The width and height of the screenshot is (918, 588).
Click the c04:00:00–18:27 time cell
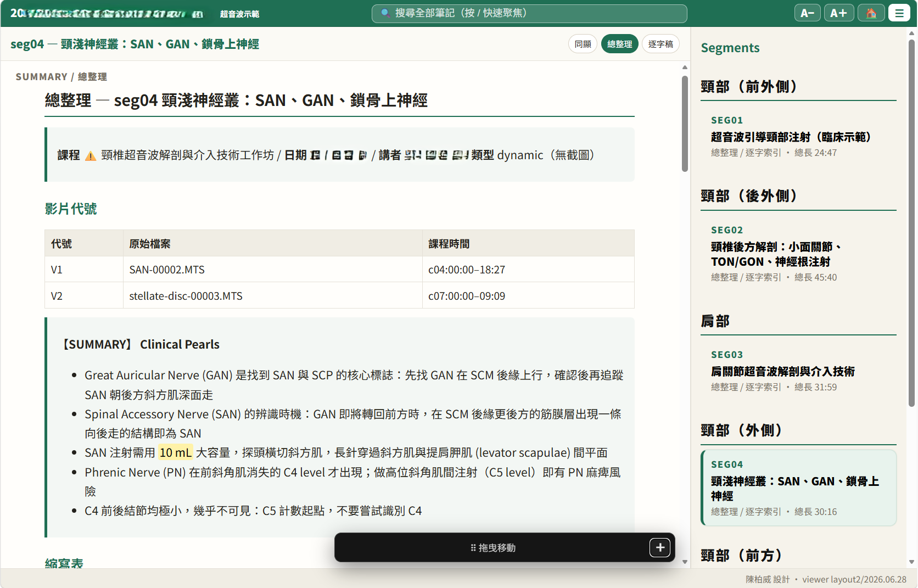point(528,270)
